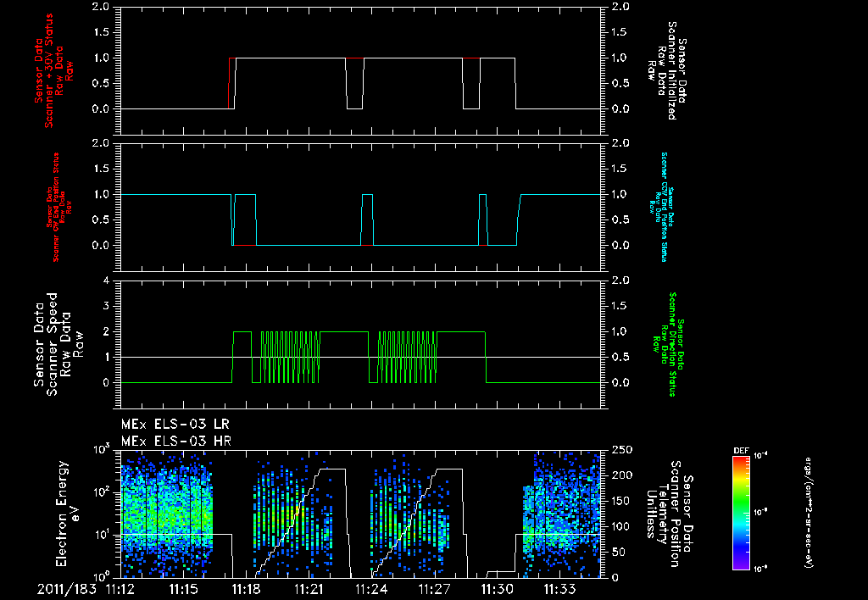Click the rainbow DEF color scale bar

(741, 513)
